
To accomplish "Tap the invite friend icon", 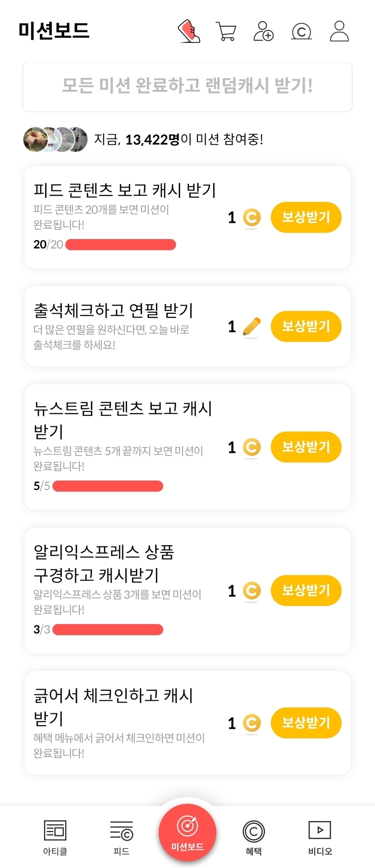I will pyautogui.click(x=263, y=31).
